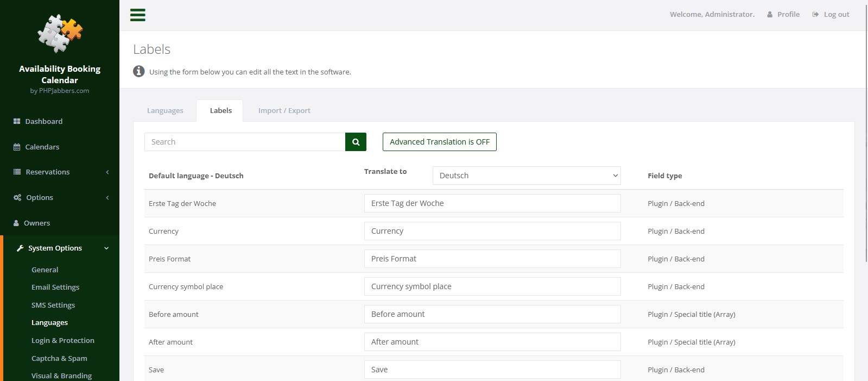Log out using the top bar link
Screen dimensions: 868x381
(831, 14)
